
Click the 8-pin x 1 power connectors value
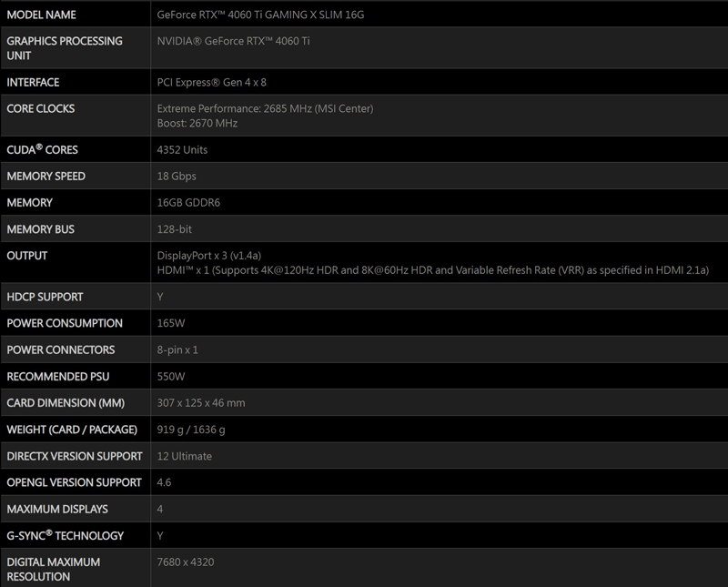click(x=177, y=350)
